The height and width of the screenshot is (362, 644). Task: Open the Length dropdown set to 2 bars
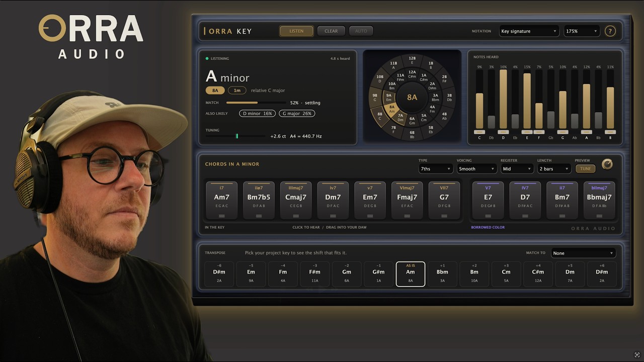pos(554,169)
